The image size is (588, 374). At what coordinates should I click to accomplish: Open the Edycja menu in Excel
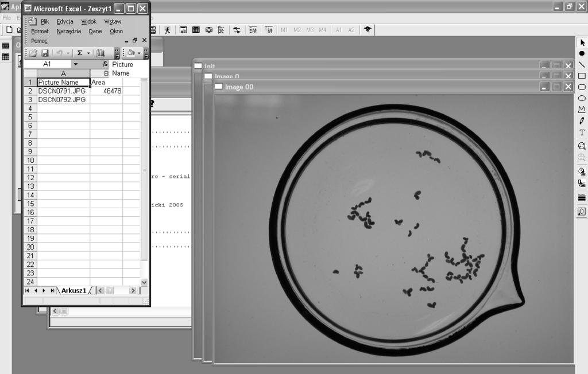(65, 22)
